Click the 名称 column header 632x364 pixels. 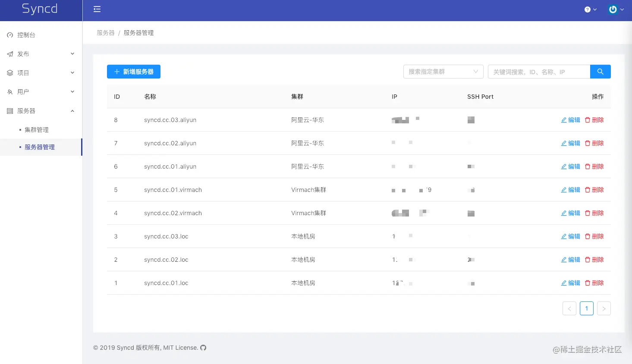(150, 97)
